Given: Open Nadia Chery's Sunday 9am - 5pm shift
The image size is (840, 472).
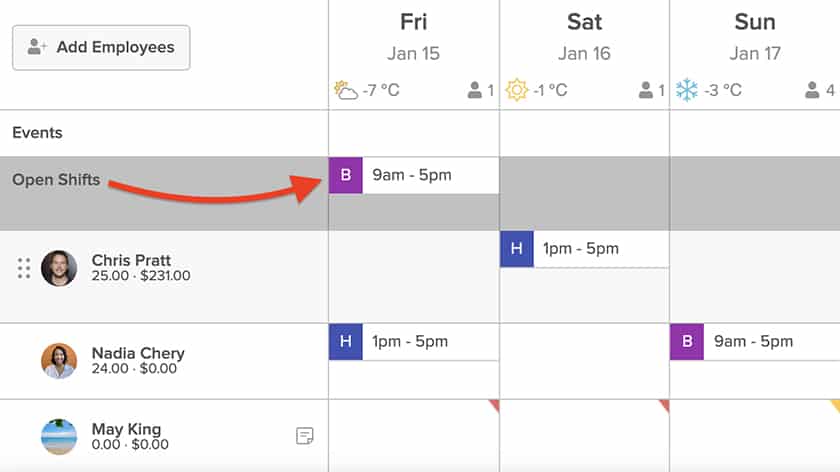Looking at the screenshot, I should [x=755, y=342].
